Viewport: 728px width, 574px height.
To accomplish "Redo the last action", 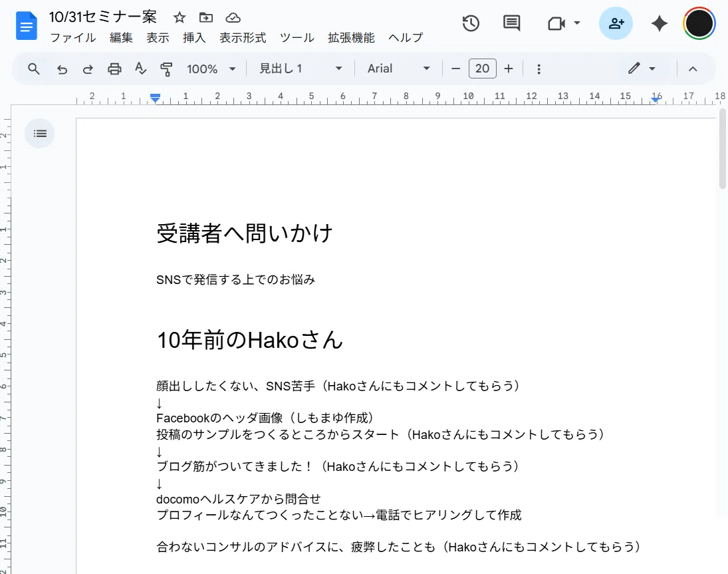I will point(88,69).
